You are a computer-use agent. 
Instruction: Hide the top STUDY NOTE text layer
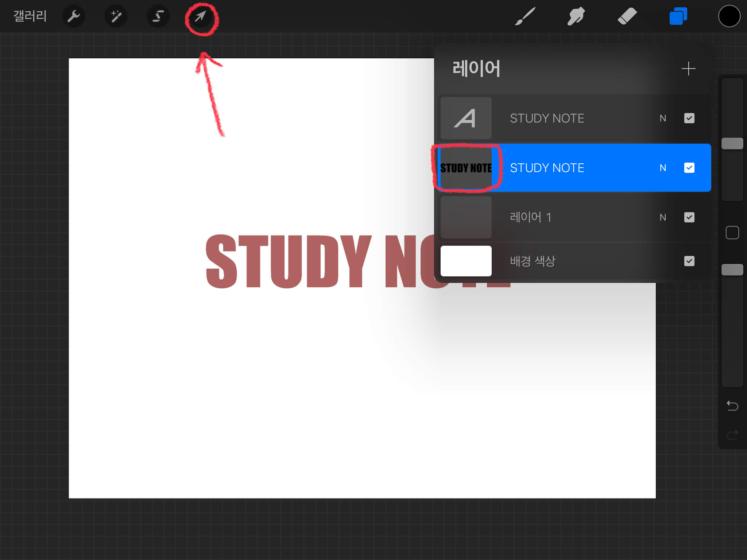pyautogui.click(x=689, y=118)
